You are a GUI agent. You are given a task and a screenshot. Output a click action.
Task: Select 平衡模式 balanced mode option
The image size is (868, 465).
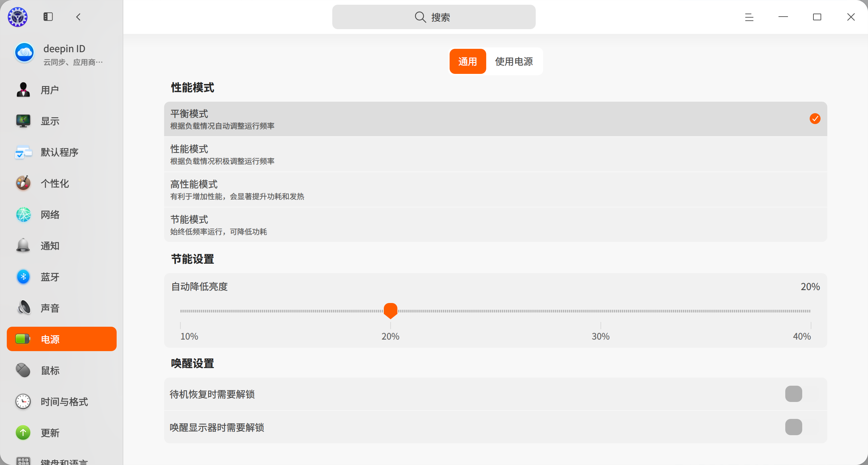(x=495, y=119)
